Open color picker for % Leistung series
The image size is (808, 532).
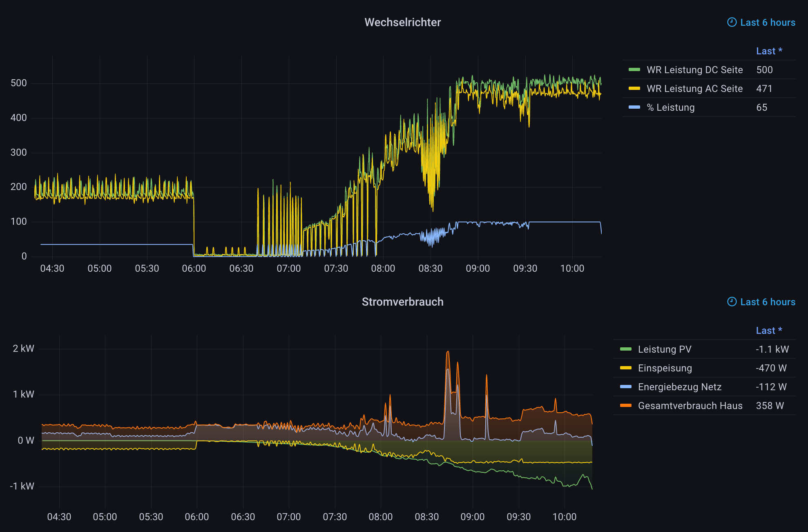tap(634, 107)
